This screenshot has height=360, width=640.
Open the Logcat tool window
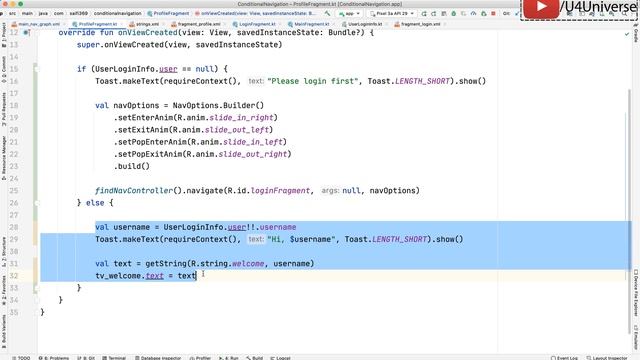[280, 358]
